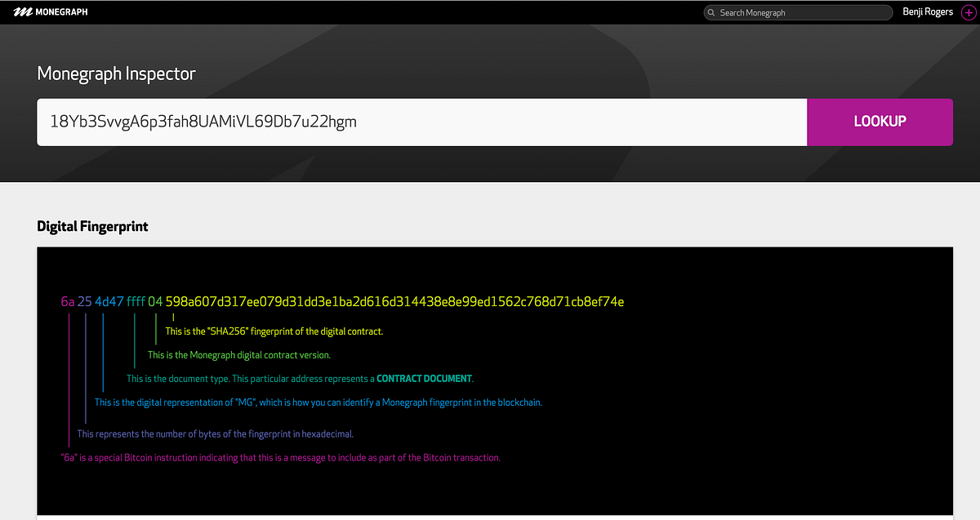Click the LOOKUP button

(880, 122)
